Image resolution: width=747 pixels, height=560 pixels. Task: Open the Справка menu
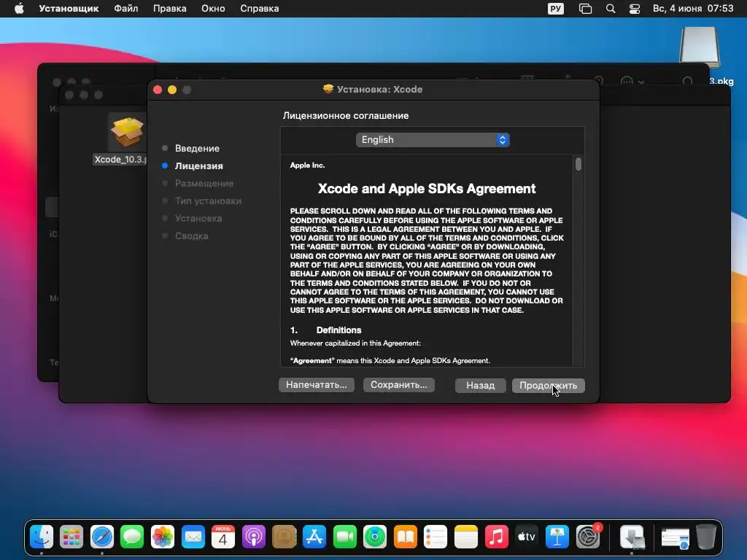click(259, 9)
